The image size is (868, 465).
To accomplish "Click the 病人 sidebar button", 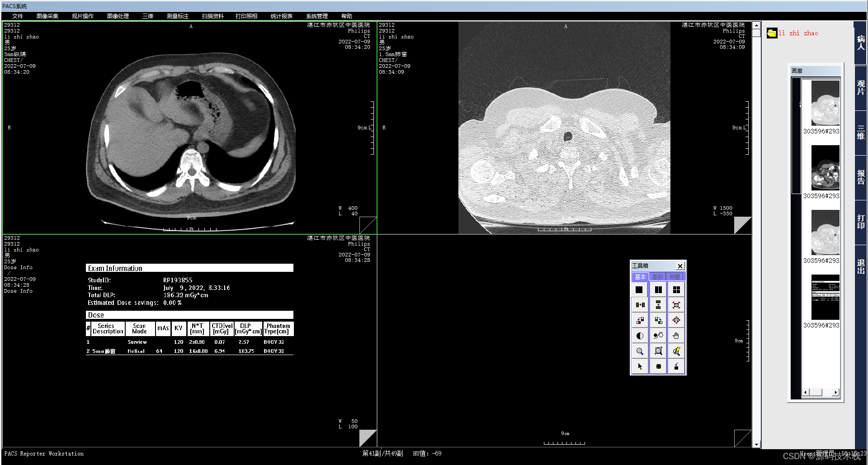I will tap(861, 43).
